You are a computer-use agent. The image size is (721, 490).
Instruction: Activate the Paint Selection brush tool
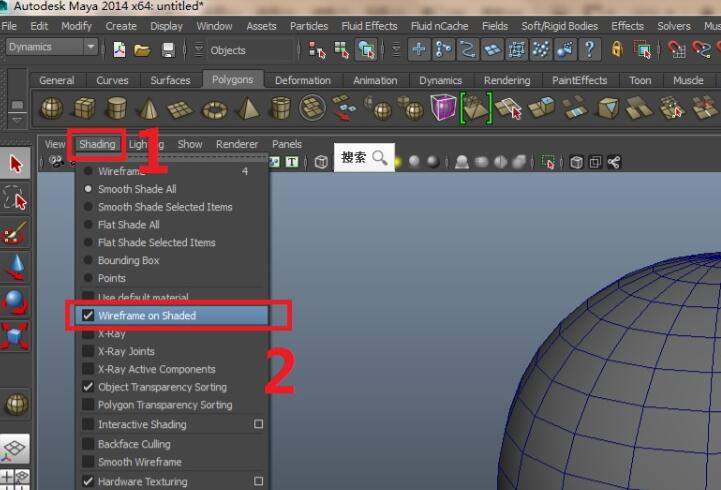coord(16,233)
